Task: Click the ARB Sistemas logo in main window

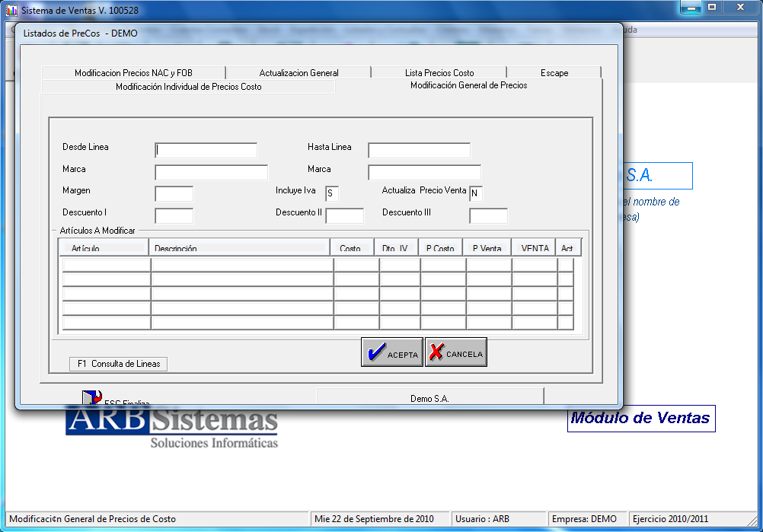Action: pyautogui.click(x=172, y=427)
